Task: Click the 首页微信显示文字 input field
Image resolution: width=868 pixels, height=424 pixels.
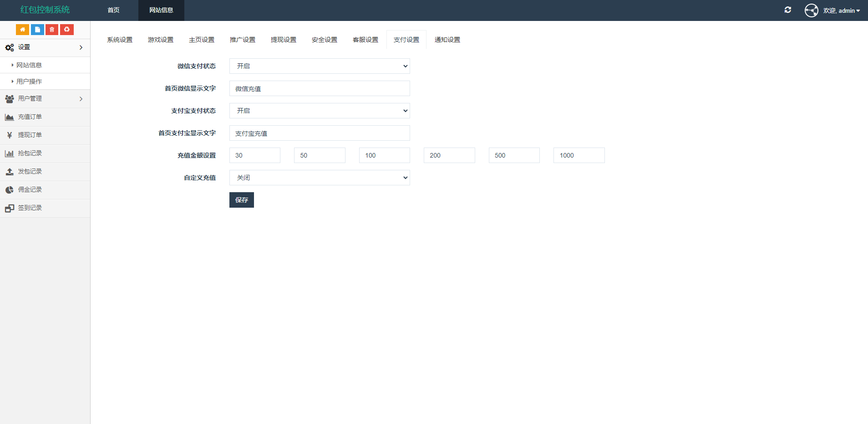Action: coord(320,88)
